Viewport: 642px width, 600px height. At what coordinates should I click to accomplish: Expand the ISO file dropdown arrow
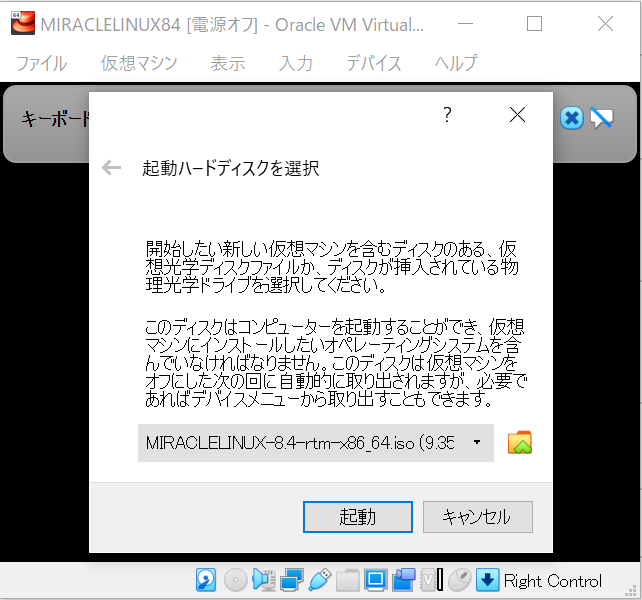(x=477, y=442)
